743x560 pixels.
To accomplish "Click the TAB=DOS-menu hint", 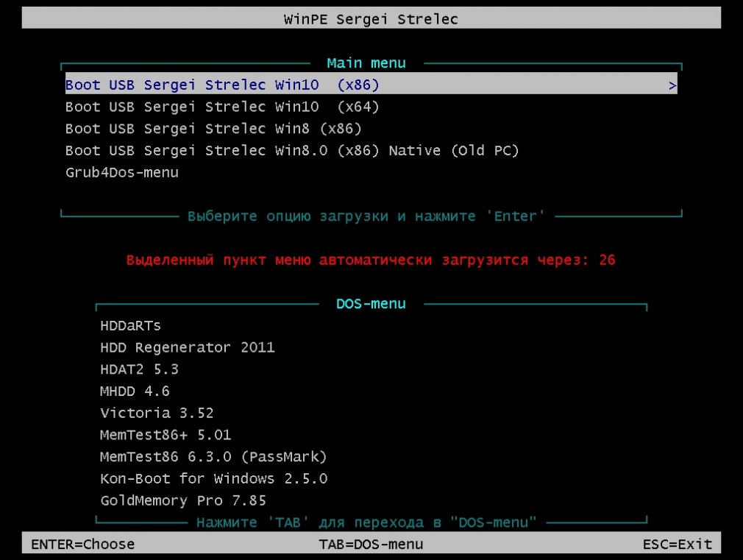I will tap(371, 544).
